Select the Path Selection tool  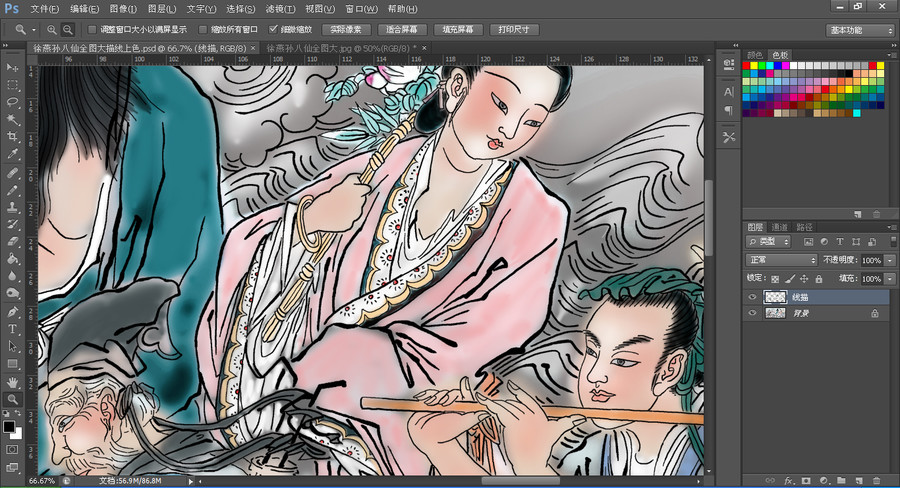click(12, 346)
